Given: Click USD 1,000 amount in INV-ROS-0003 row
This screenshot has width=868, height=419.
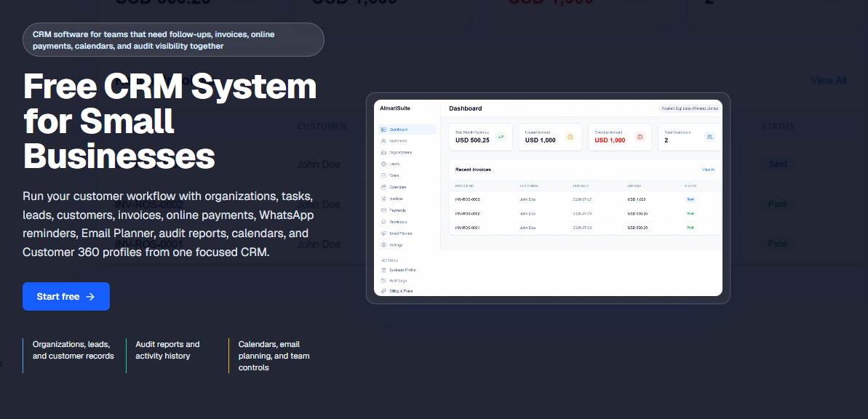Looking at the screenshot, I should (x=637, y=199).
